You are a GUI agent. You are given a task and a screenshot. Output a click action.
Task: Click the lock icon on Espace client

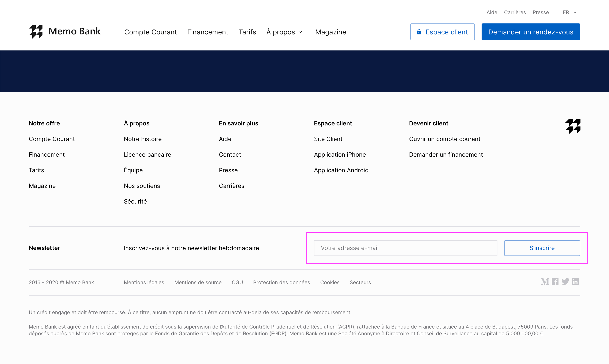pos(419,32)
